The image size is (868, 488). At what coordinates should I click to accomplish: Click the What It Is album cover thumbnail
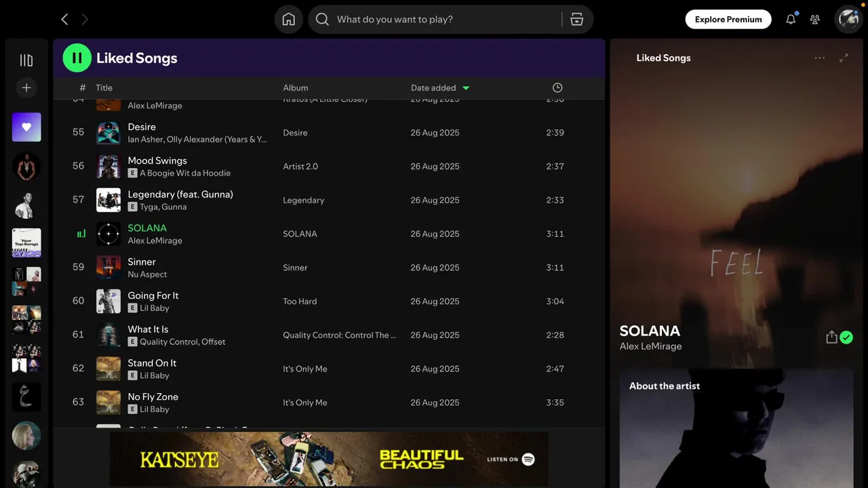pyautogui.click(x=108, y=335)
